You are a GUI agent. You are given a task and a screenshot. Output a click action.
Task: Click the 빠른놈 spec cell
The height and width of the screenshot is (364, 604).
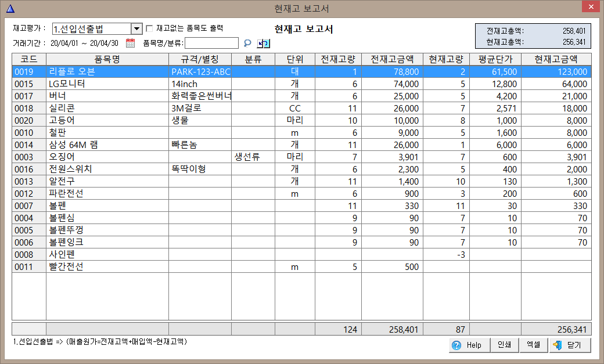[x=200, y=145]
